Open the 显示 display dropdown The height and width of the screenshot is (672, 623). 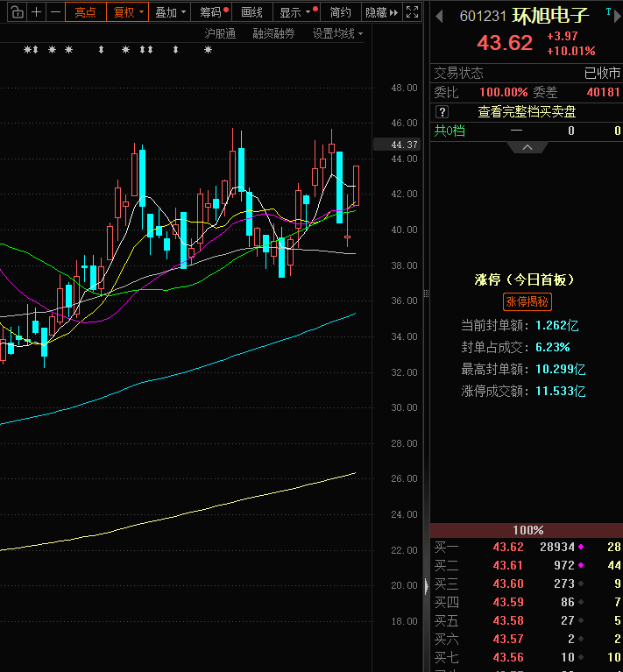click(296, 12)
